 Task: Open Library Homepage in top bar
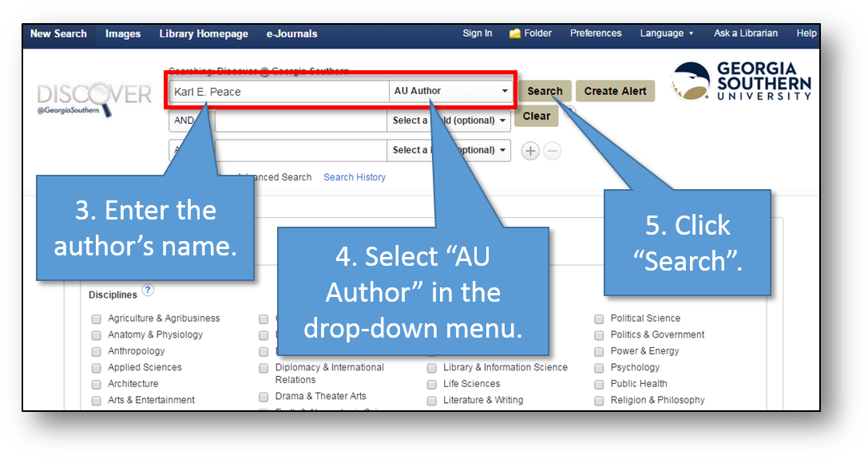pos(204,34)
